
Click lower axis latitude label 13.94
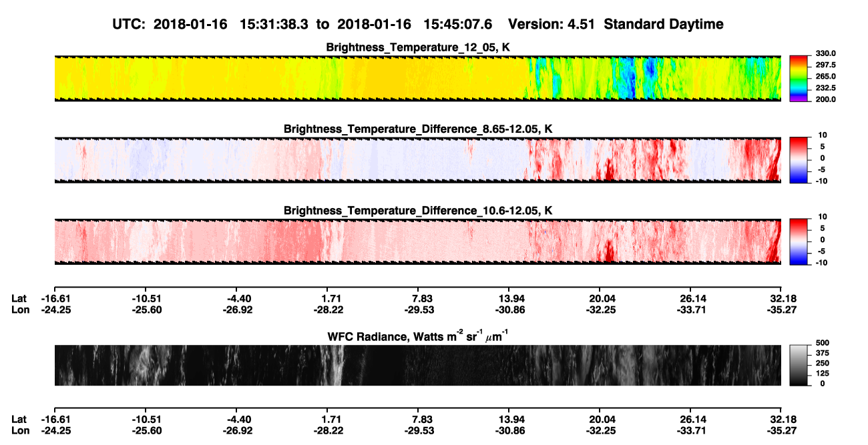coord(509,420)
